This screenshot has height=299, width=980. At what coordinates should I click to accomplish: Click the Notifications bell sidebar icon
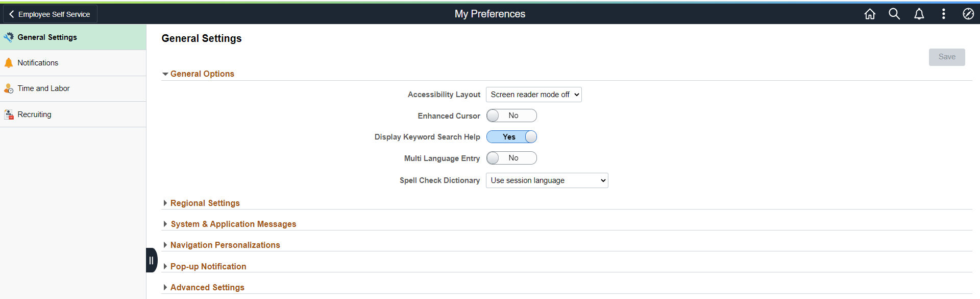click(9, 63)
